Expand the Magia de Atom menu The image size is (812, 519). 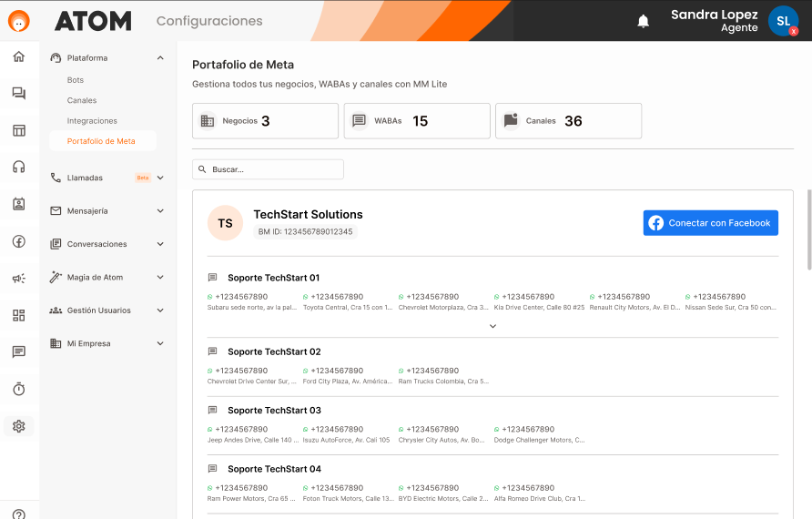[160, 277]
